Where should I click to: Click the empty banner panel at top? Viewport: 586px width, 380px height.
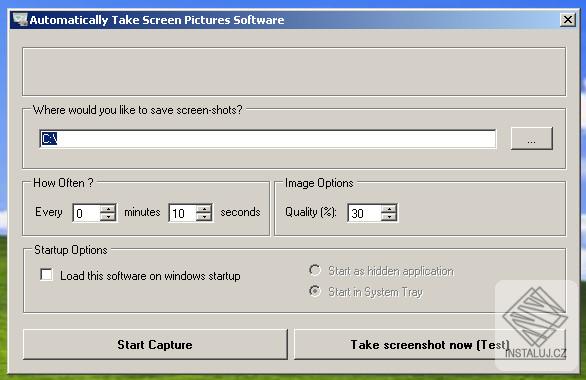(294, 71)
